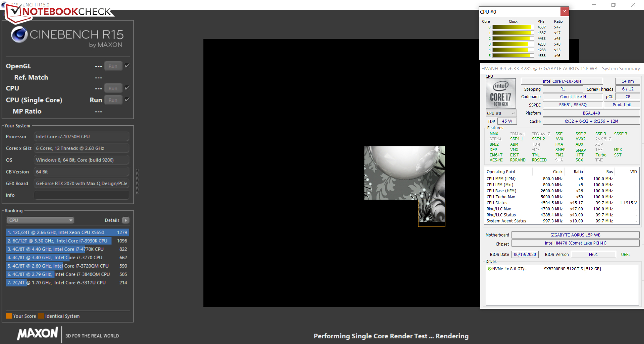Screen dimensions: 644x344
Task: Click the Prod. Unit field
Action: point(622,105)
